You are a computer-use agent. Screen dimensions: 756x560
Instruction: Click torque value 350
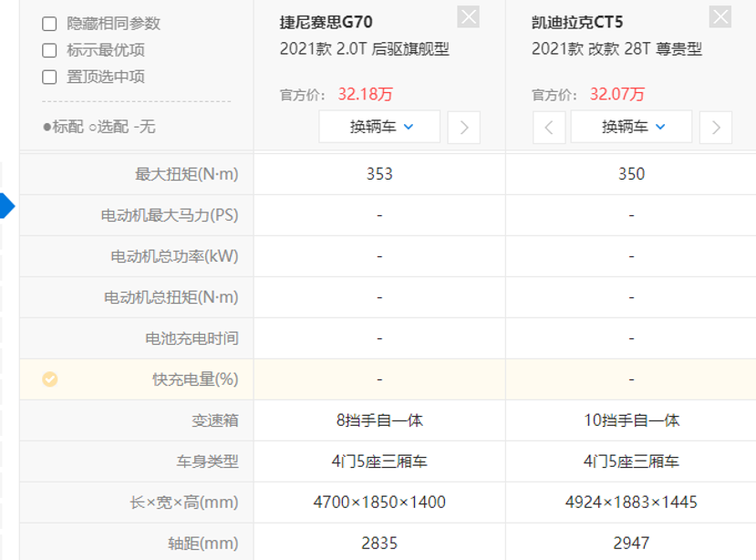coord(632,173)
